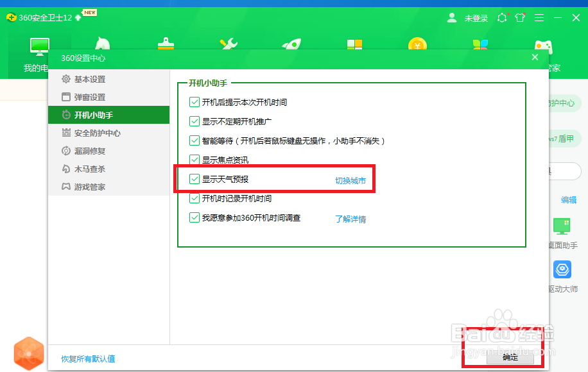This screenshot has height=372, width=588.
Task: Open computer cleanup brush icon
Action: (166, 44)
